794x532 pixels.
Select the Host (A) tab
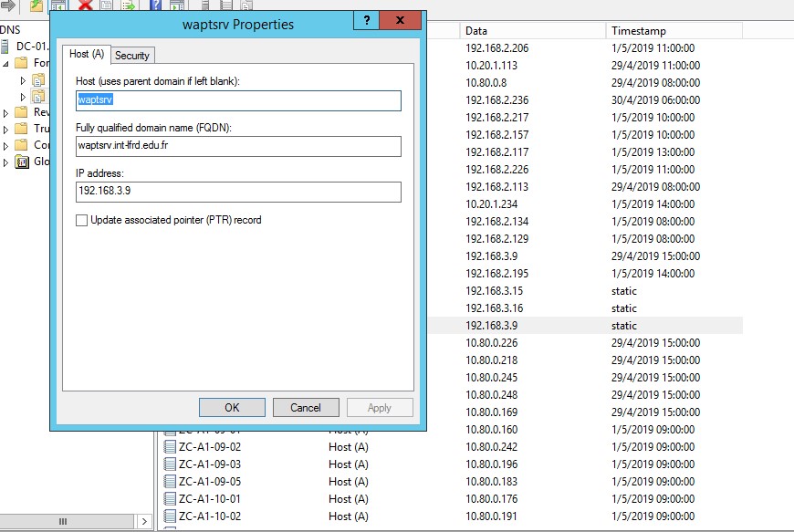point(87,55)
